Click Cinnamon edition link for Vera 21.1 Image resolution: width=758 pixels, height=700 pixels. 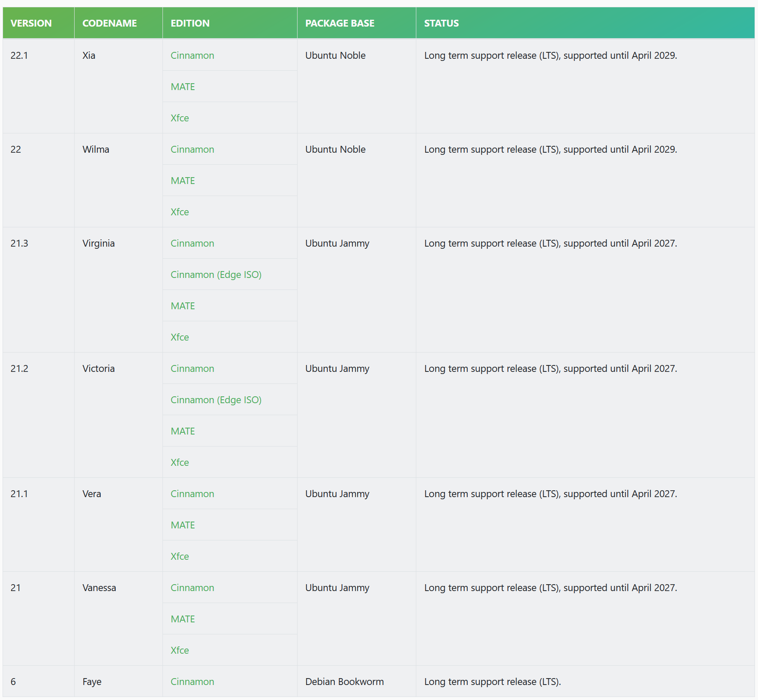point(192,494)
